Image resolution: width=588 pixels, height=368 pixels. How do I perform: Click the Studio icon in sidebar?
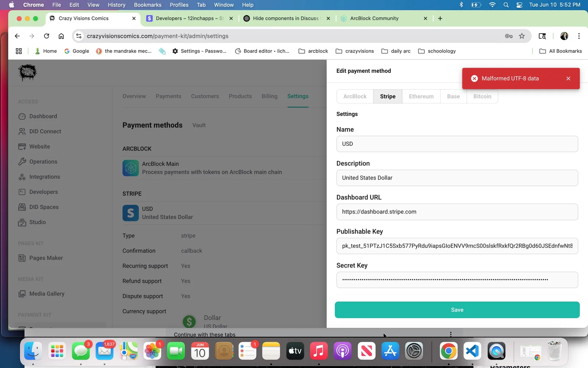[x=22, y=222]
